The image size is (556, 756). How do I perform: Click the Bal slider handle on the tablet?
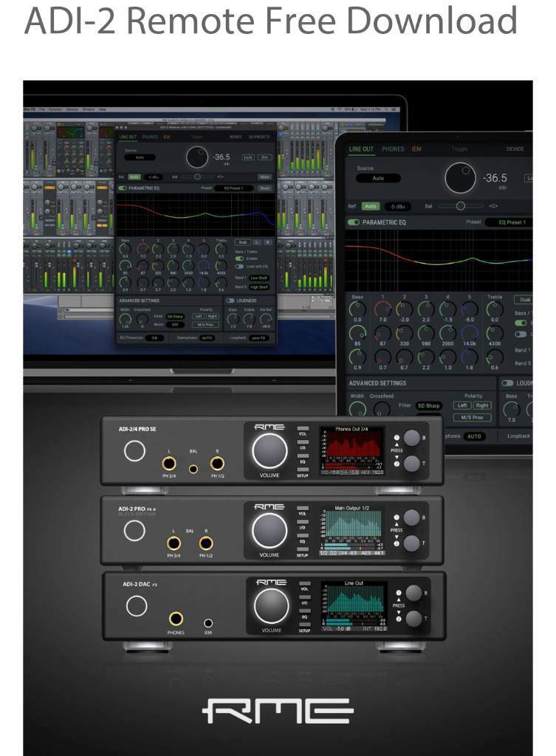point(461,206)
